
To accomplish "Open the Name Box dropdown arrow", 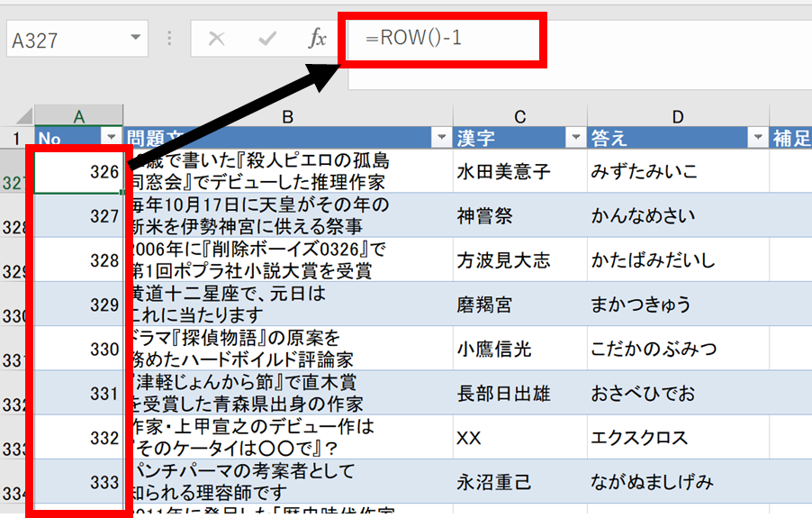I will (x=136, y=37).
